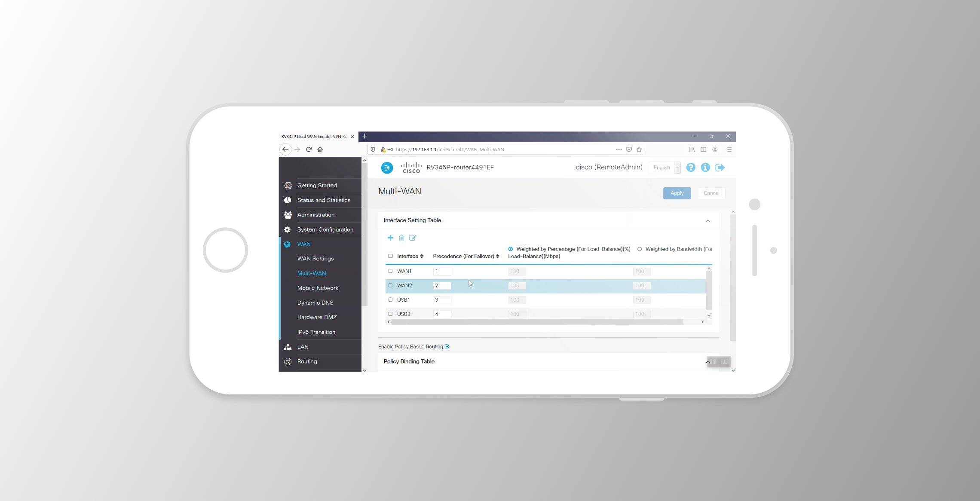Screen dimensions: 980x501
Task: Reload the page with the refresh icon
Action: (309, 150)
